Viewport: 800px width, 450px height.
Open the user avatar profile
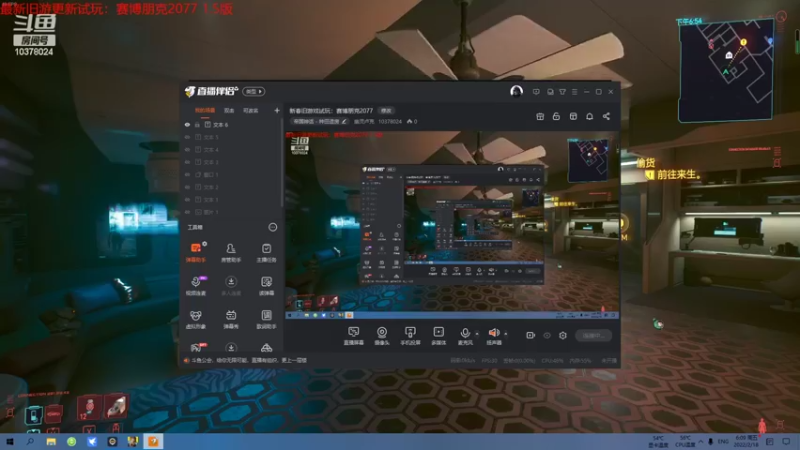pyautogui.click(x=516, y=91)
